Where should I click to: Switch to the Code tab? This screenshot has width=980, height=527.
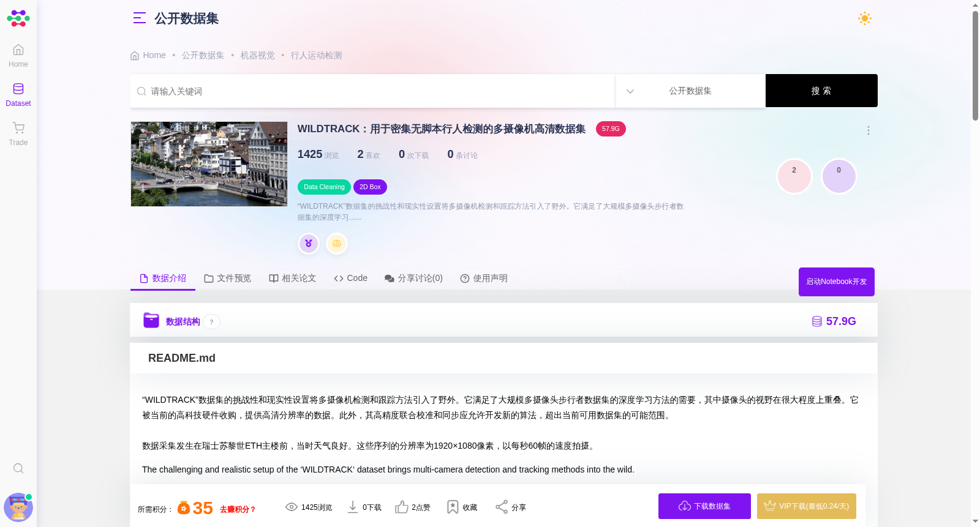point(351,278)
